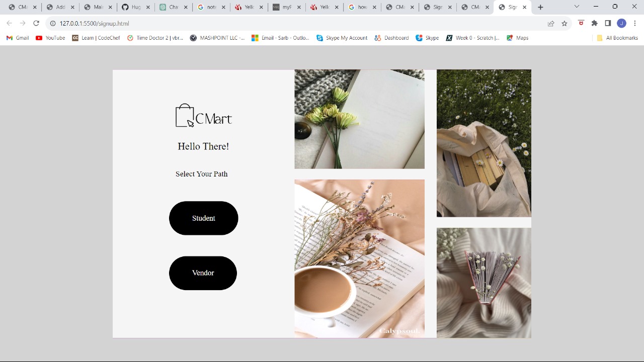Screen dimensions: 644x362
Task: View site information icon beside URL
Action: 52,23
